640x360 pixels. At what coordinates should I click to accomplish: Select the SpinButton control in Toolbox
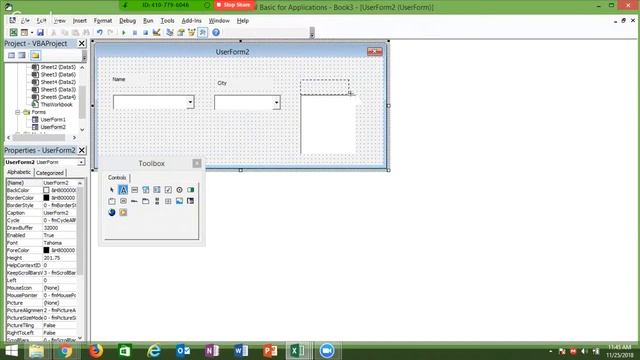168,201
